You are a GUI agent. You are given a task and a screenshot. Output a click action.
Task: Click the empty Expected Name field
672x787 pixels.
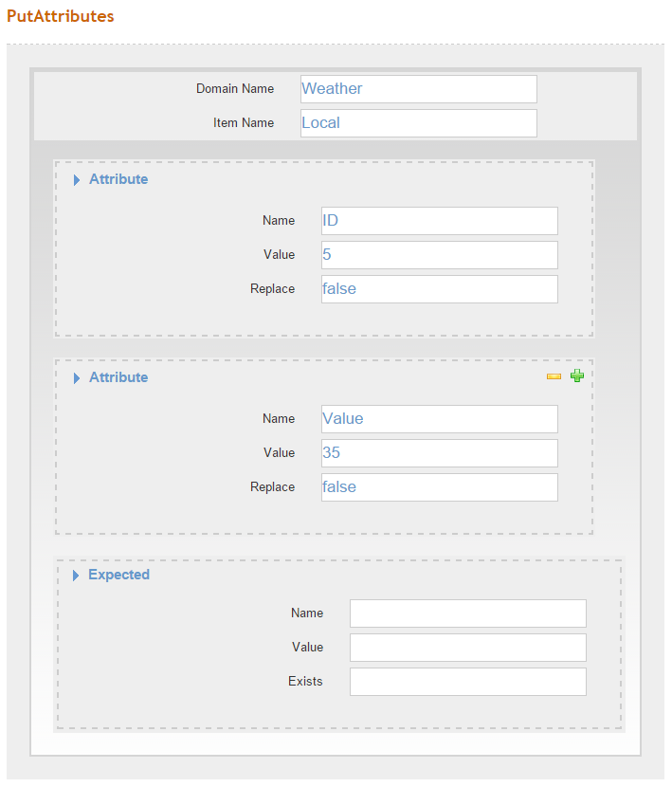[467, 613]
